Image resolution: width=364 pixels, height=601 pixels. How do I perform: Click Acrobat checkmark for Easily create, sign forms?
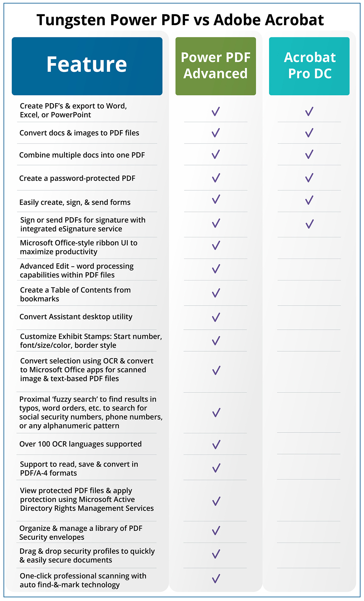[309, 200]
